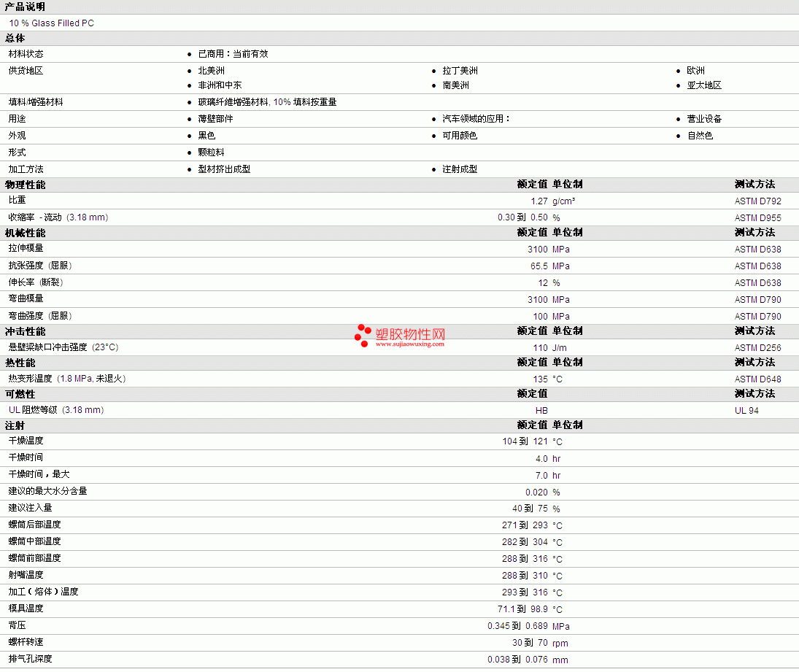Click 抗张强度 value 65.5 MPa
The height and width of the screenshot is (672, 799).
coord(550,266)
